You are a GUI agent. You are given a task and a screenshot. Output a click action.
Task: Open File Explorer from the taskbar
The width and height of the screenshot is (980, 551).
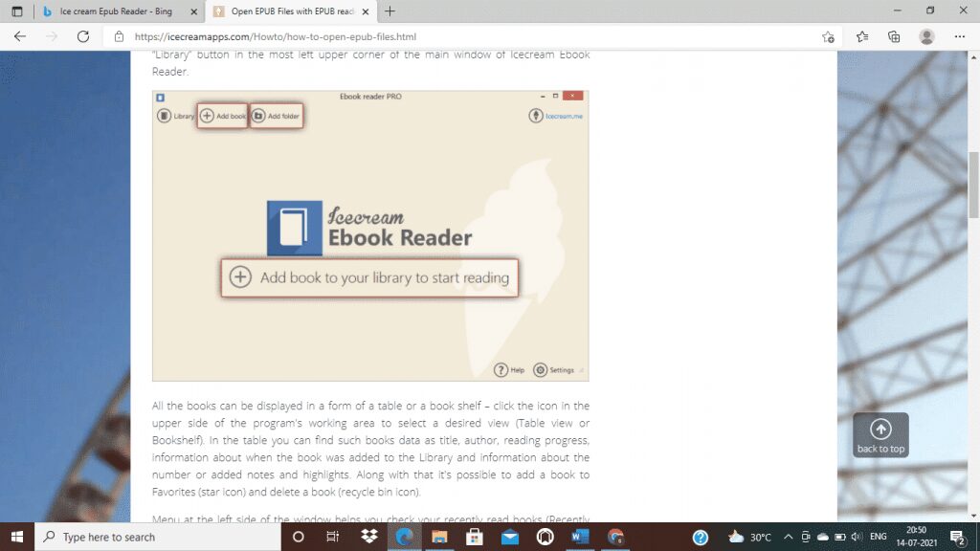pyautogui.click(x=439, y=537)
